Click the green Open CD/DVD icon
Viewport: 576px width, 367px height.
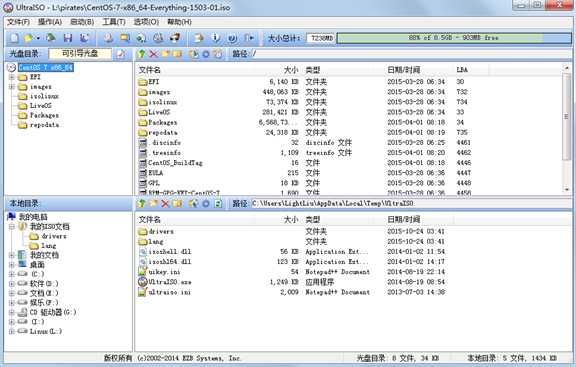51,38
